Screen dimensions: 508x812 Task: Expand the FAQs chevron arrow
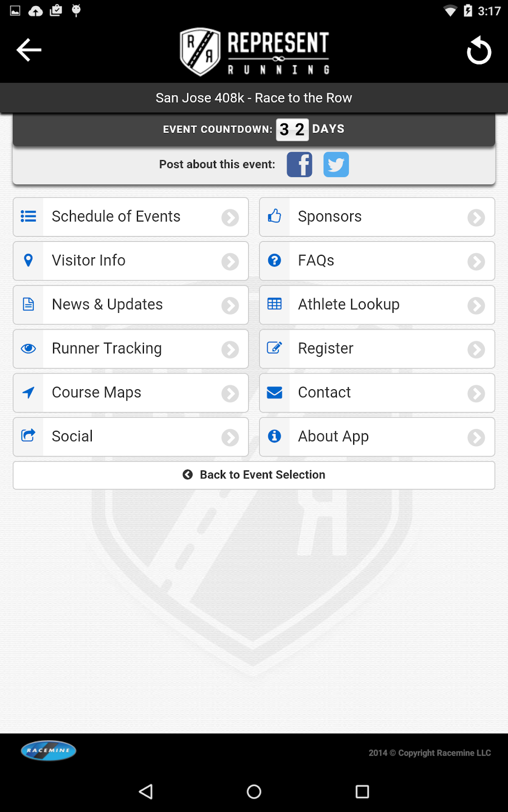[x=476, y=261]
